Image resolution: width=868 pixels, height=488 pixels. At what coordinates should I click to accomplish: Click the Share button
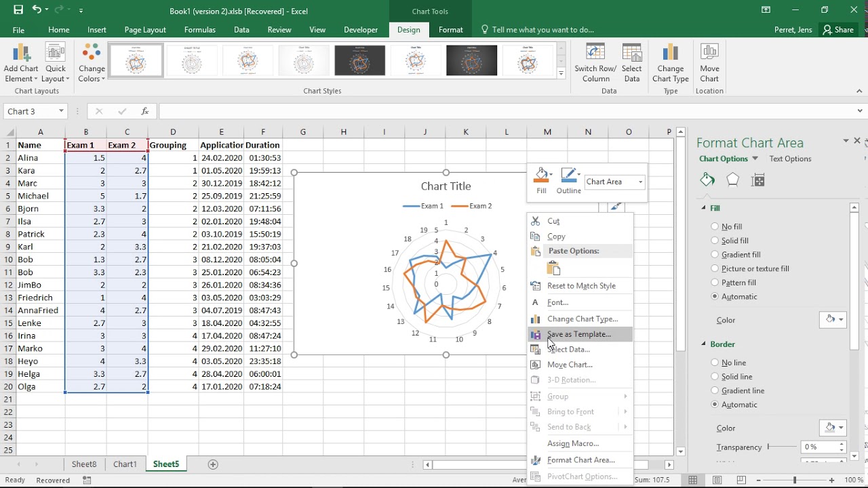(x=838, y=30)
